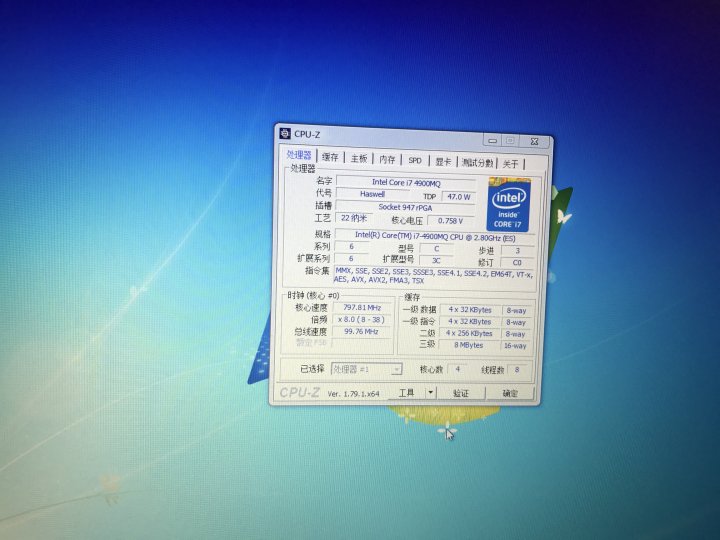Click the Socket 947 rPGA value
The width and height of the screenshot is (720, 540).
[x=405, y=207]
